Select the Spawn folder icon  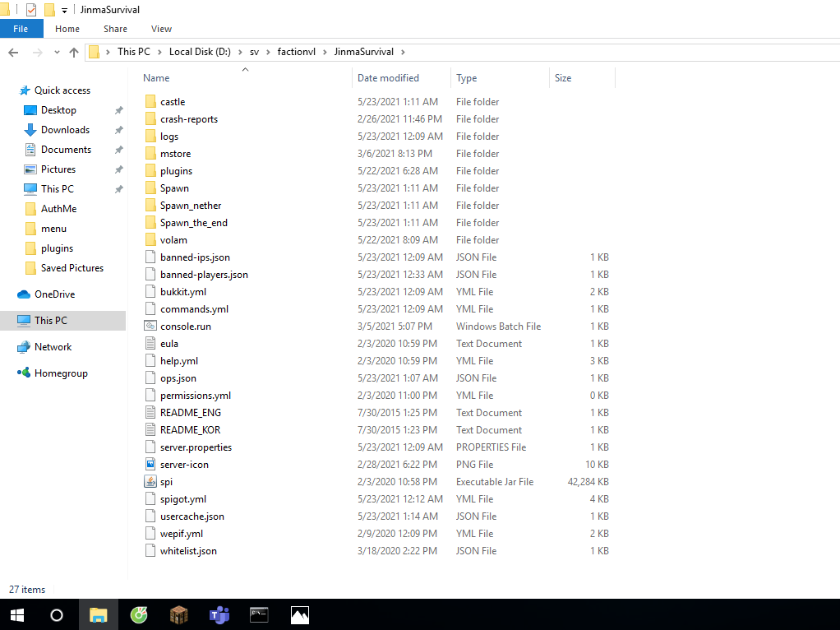coord(150,188)
